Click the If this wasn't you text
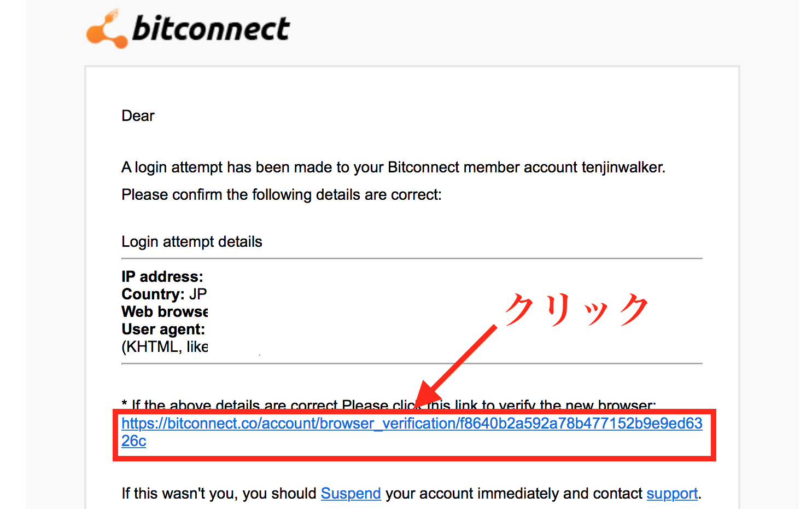 [x=219, y=493]
